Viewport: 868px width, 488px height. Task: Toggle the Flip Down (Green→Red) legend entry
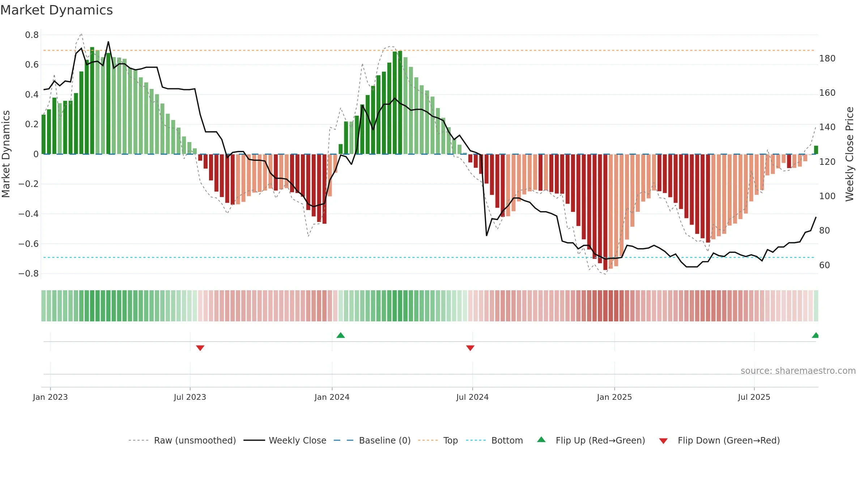point(719,440)
